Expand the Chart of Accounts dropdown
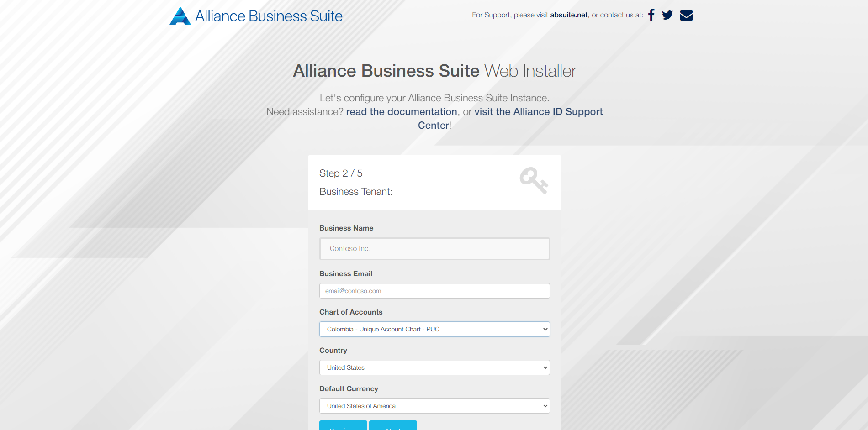The height and width of the screenshot is (430, 868). [x=434, y=329]
